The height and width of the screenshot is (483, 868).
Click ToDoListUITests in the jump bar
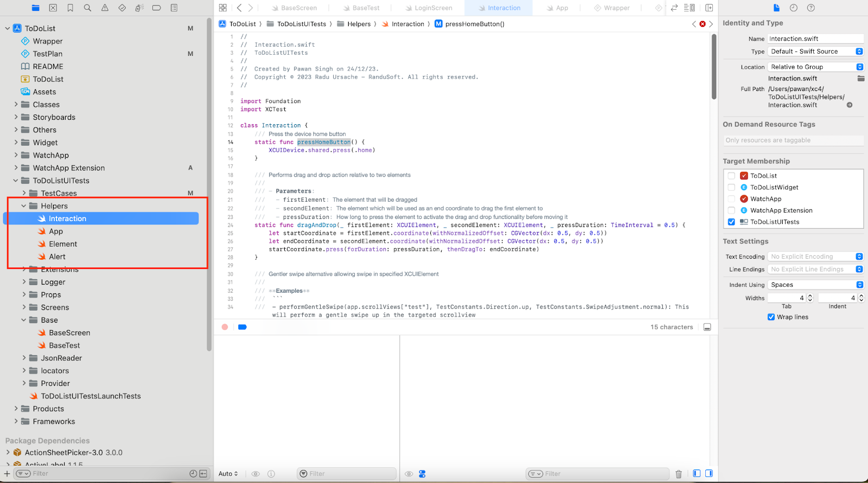(297, 24)
